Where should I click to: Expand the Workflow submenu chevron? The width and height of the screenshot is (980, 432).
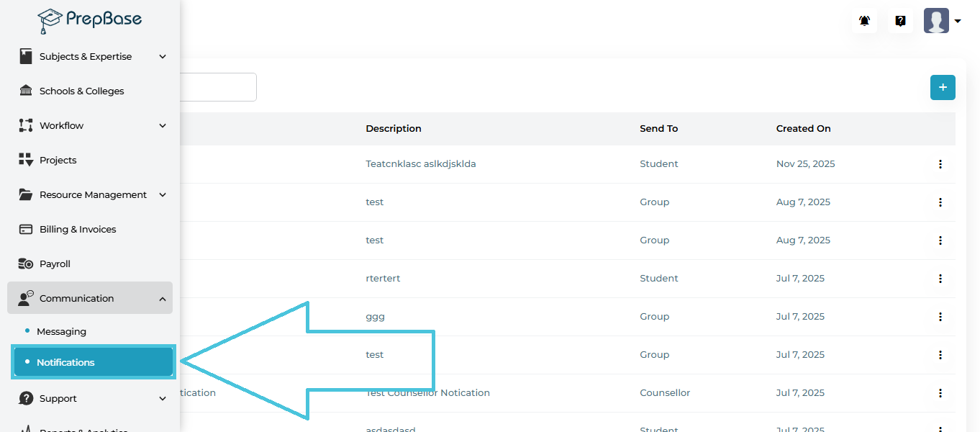(x=163, y=125)
